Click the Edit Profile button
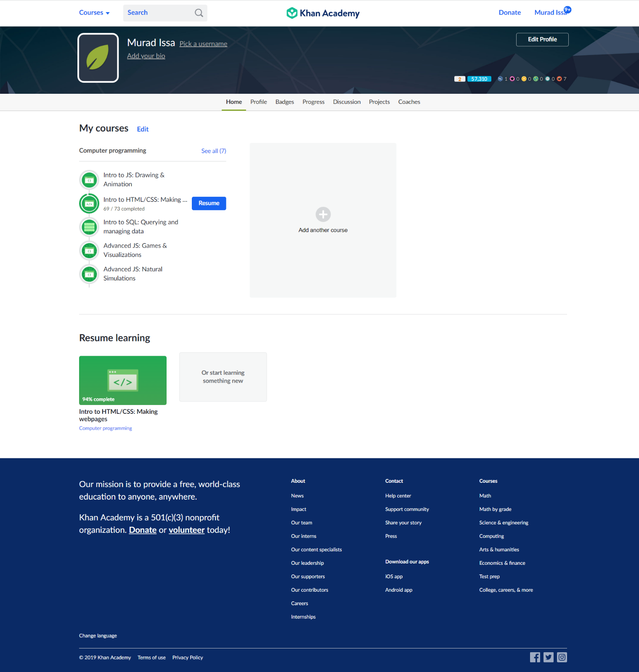The image size is (639, 672). click(x=542, y=40)
